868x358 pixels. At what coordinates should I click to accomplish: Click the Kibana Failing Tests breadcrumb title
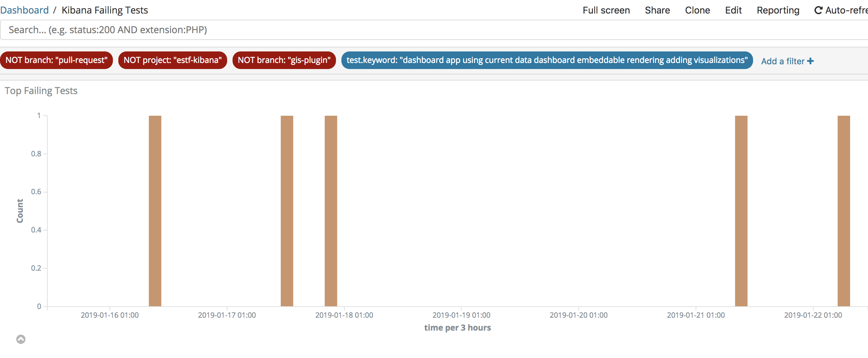[105, 10]
